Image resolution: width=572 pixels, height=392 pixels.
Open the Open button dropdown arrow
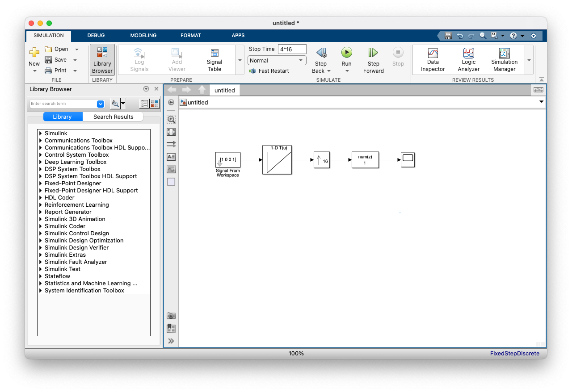pos(77,49)
